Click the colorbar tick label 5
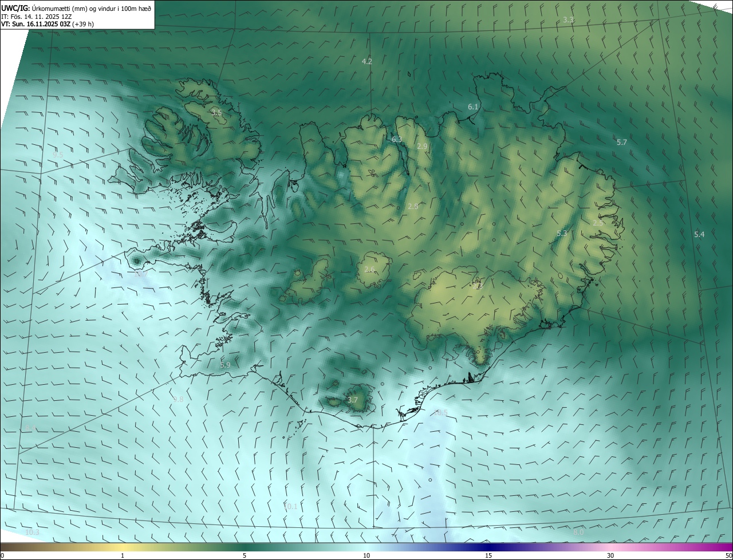The image size is (733, 560). click(245, 555)
